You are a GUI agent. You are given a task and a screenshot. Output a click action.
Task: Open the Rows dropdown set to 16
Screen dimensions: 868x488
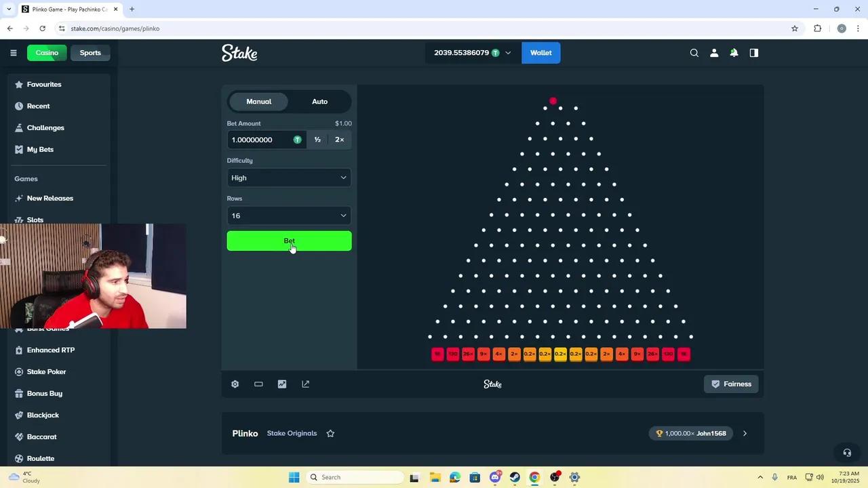290,216
